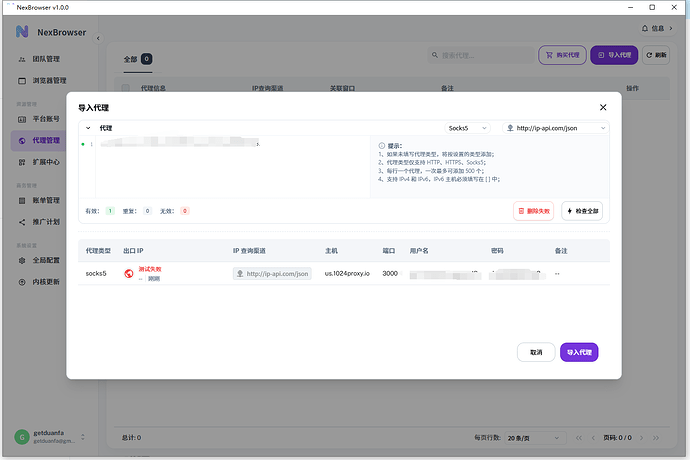Screen dimensions: 690x460
Task: Select the 全部 tab
Action: point(137,59)
